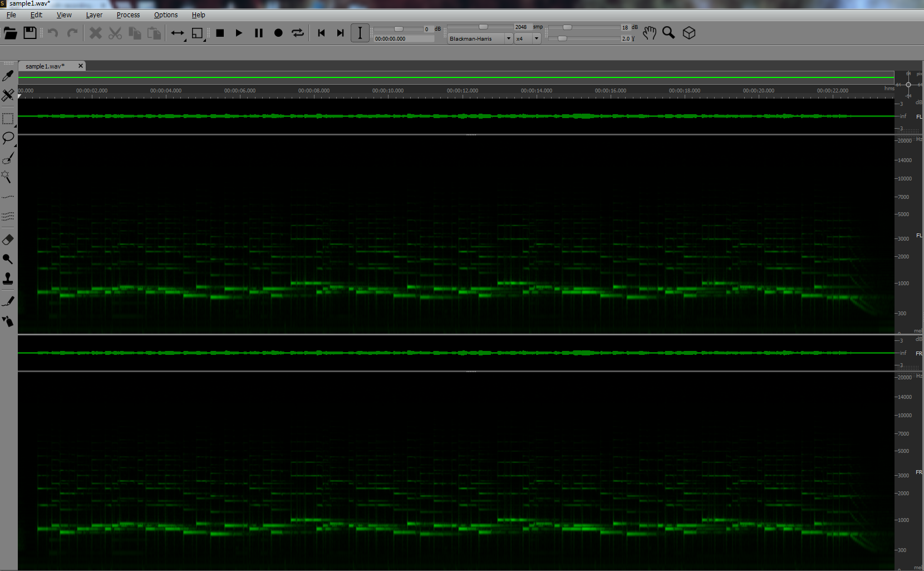This screenshot has height=571, width=924.
Task: Open the Edit menu
Action: pyautogui.click(x=36, y=15)
